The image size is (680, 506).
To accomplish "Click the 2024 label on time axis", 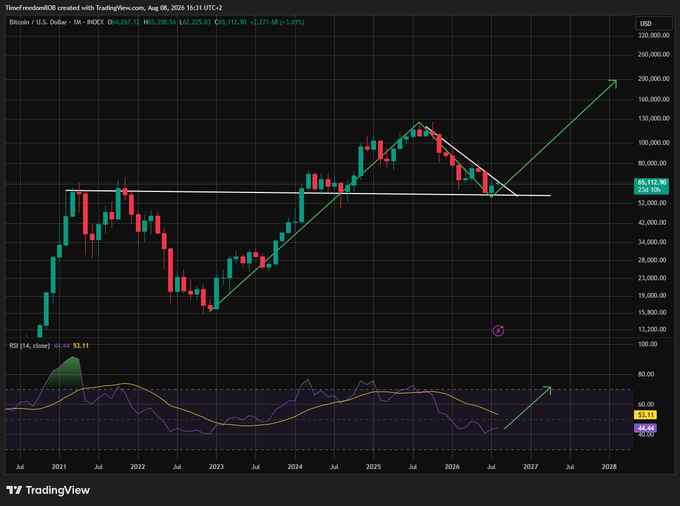I will 295,467.
